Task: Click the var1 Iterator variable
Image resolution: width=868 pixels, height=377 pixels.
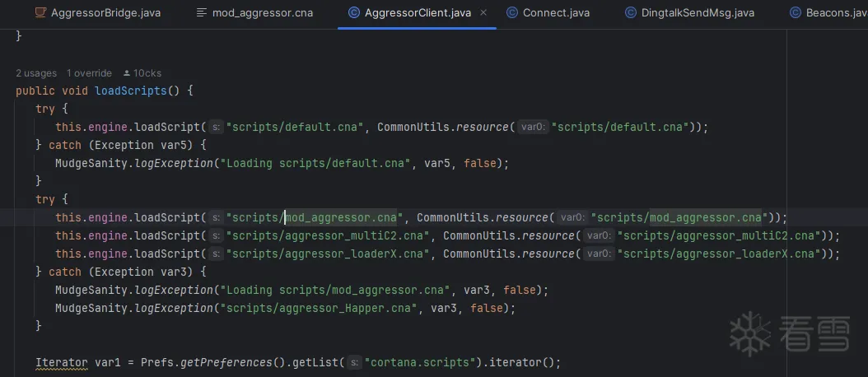Action: [x=108, y=362]
